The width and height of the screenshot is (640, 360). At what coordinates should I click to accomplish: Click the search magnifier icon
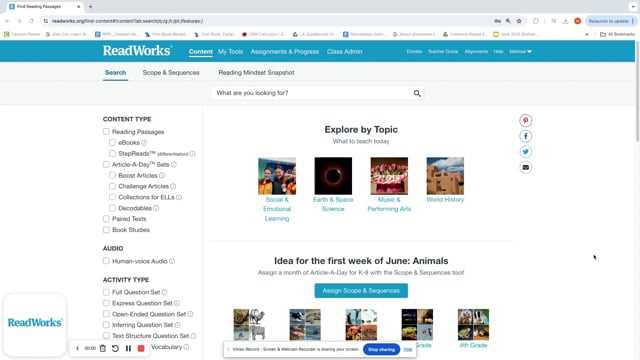[x=417, y=93]
